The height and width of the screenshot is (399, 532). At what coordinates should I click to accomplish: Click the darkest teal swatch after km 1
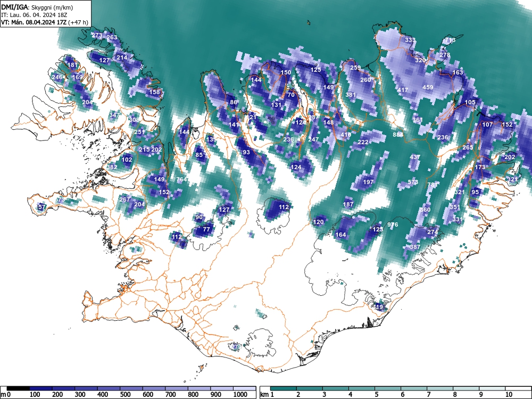click(x=284, y=388)
